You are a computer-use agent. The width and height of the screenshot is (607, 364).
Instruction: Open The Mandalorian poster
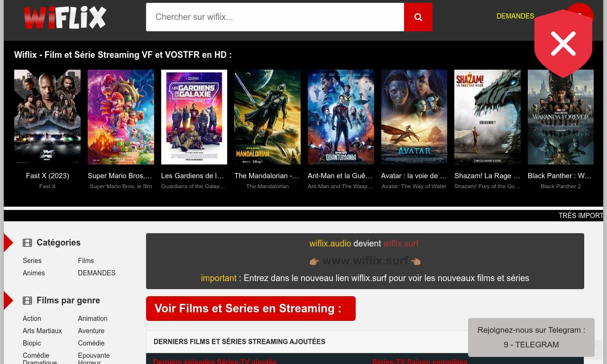point(267,117)
